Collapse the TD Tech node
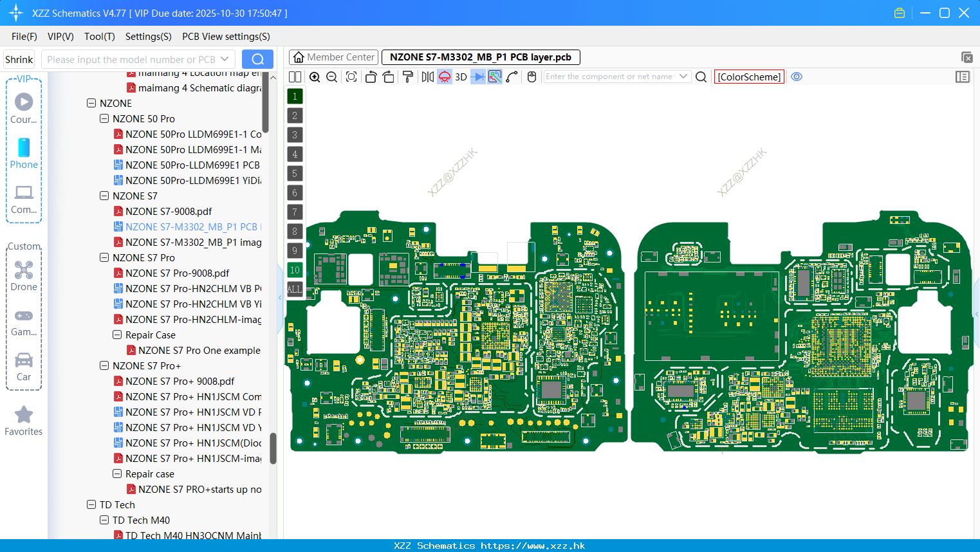 click(x=91, y=504)
